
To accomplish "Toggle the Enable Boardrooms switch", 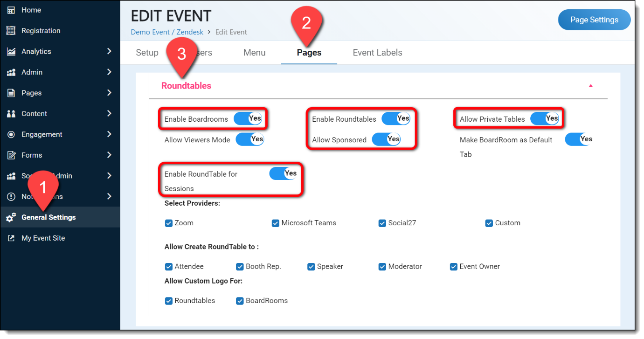I will (x=248, y=119).
